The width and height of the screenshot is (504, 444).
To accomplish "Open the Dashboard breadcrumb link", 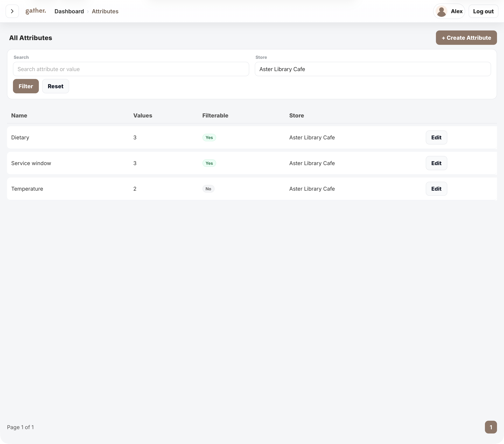I will click(69, 11).
